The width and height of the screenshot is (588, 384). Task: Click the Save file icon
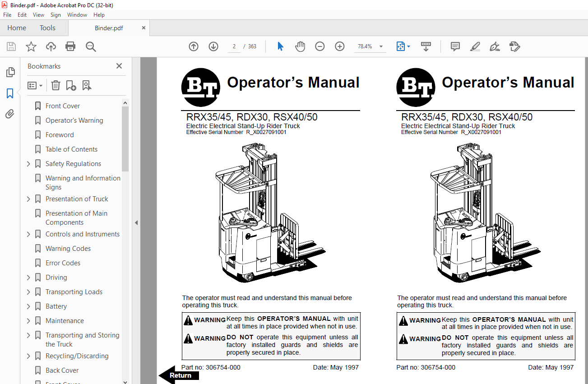(x=11, y=46)
